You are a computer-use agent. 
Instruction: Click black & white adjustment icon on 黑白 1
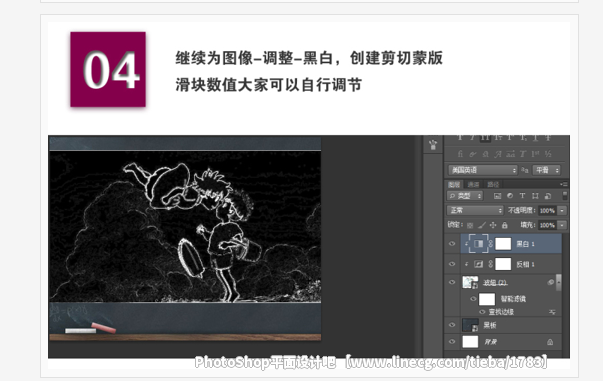pyautogui.click(x=478, y=244)
